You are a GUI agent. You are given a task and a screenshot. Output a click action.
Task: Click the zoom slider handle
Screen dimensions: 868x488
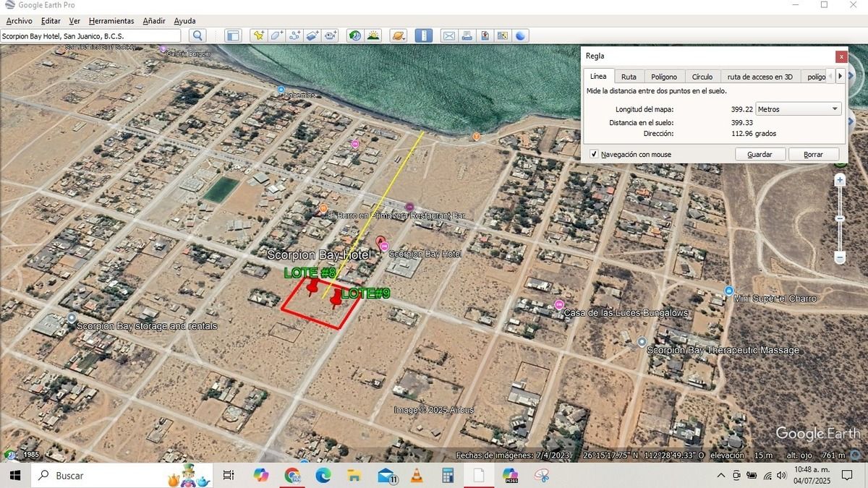pyautogui.click(x=840, y=218)
